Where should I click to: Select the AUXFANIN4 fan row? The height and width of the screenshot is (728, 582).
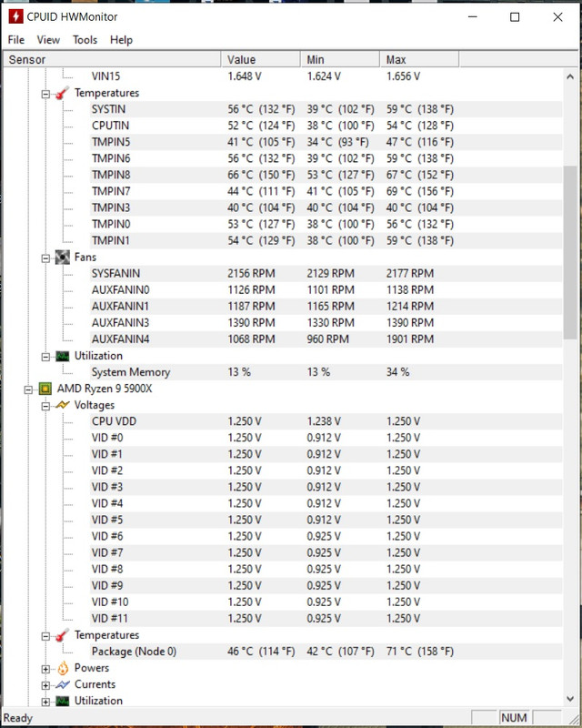pos(326,339)
